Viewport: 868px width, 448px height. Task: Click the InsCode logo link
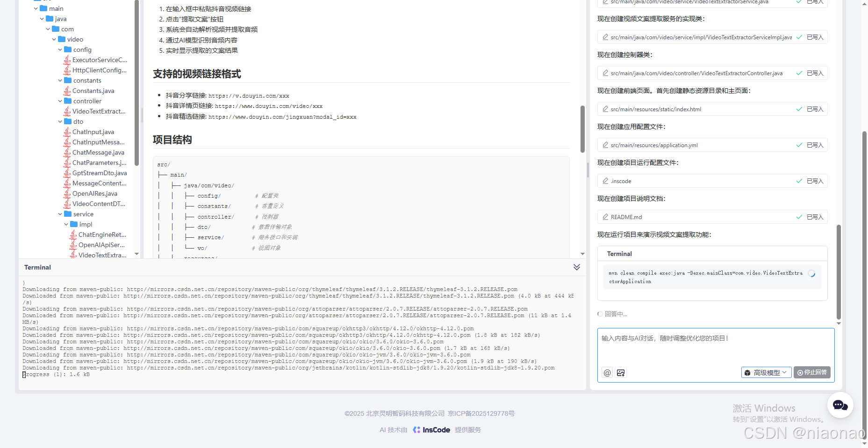tap(431, 430)
